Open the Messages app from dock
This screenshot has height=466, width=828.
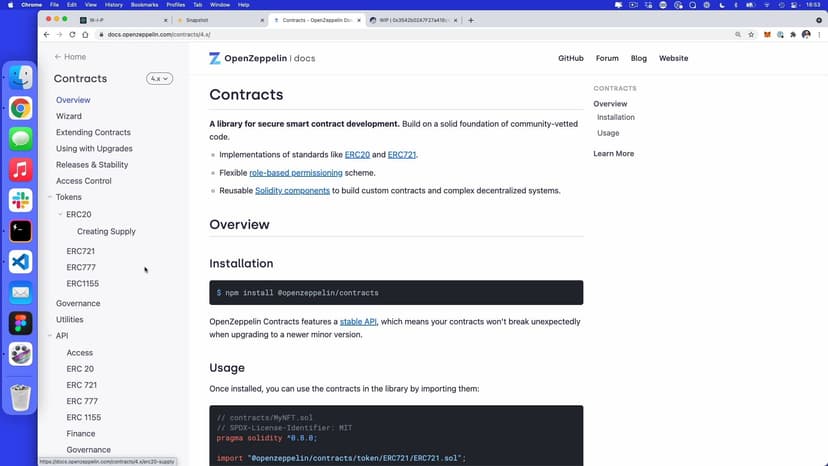(x=20, y=138)
